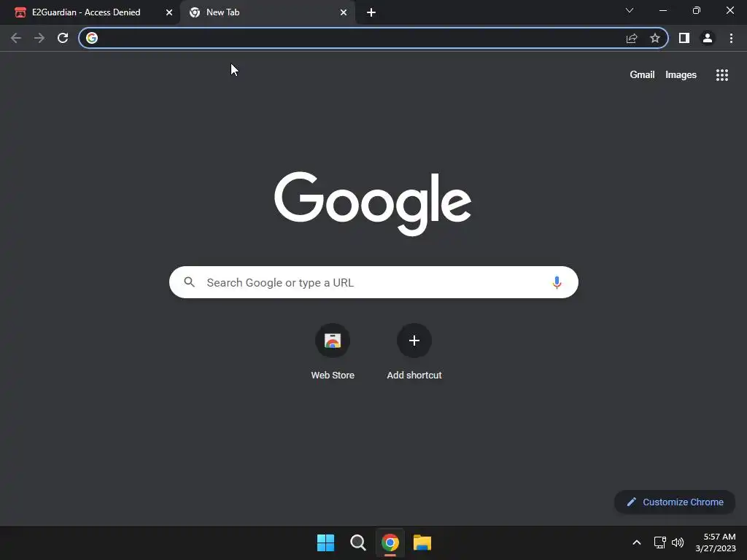Click the magnifier icon in search box
The image size is (747, 560).
coord(189,282)
